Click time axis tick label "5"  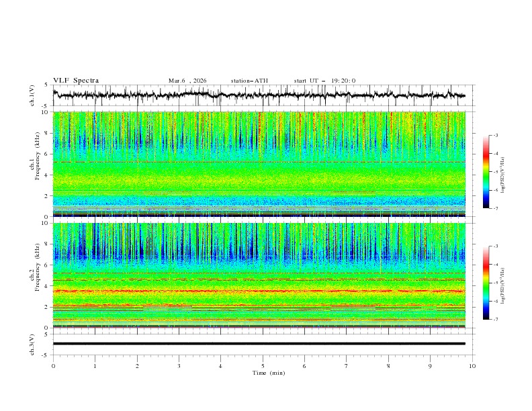click(x=263, y=366)
